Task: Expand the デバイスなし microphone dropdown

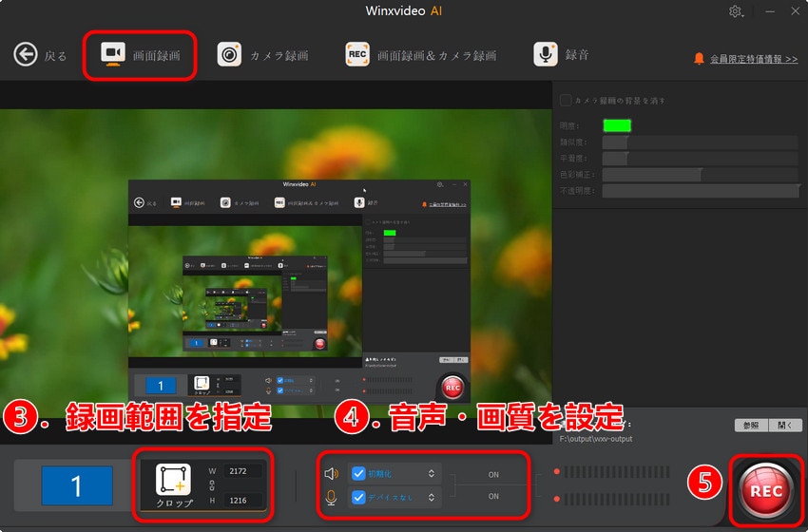Action: (431, 498)
